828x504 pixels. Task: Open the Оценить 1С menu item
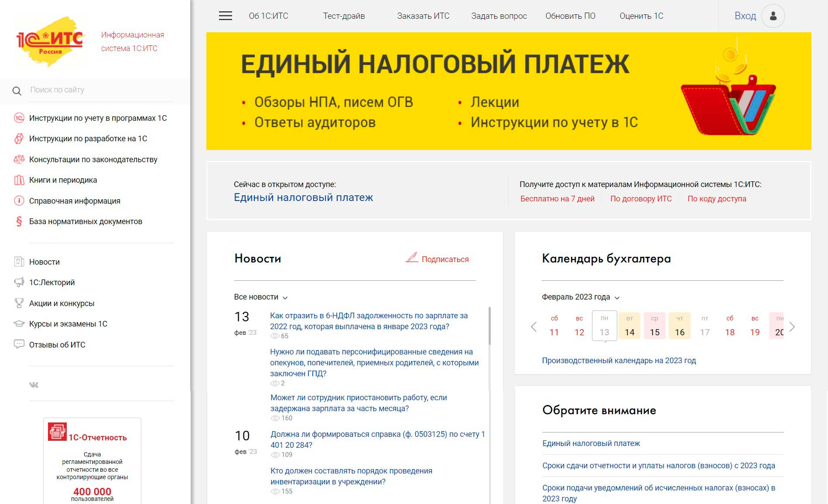(641, 16)
